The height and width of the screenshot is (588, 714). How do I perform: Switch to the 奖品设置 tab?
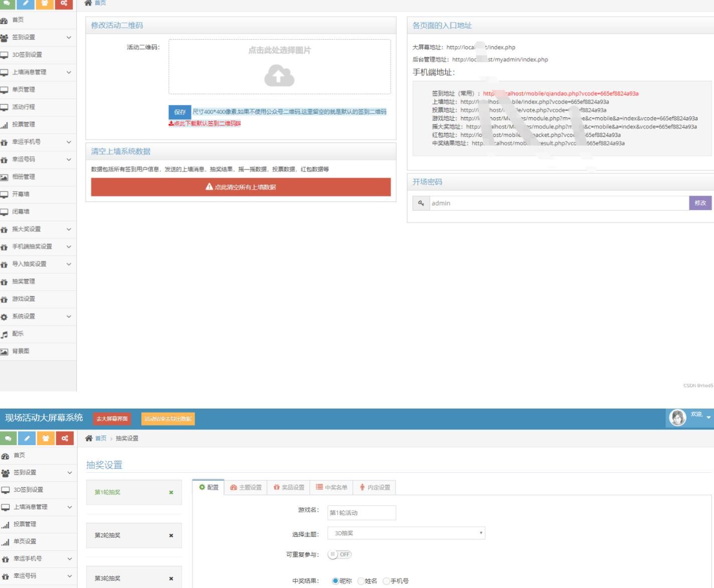point(289,487)
